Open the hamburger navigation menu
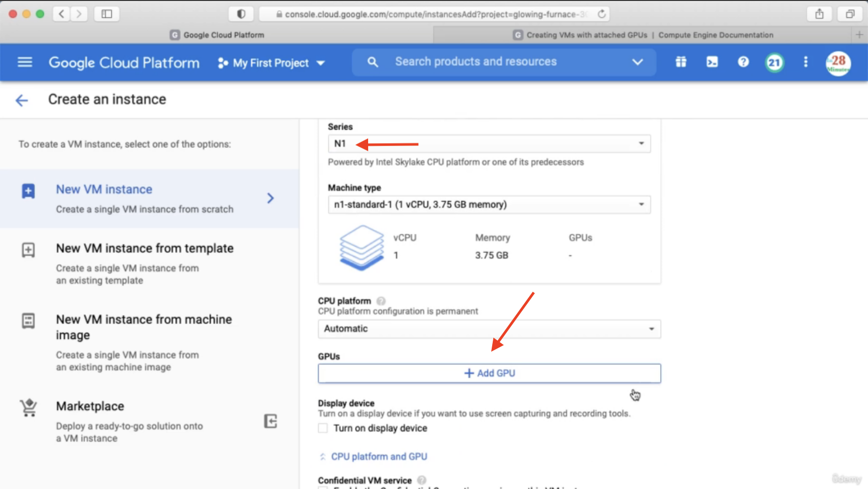Screen dimensions: 868x489 [x=25, y=62]
